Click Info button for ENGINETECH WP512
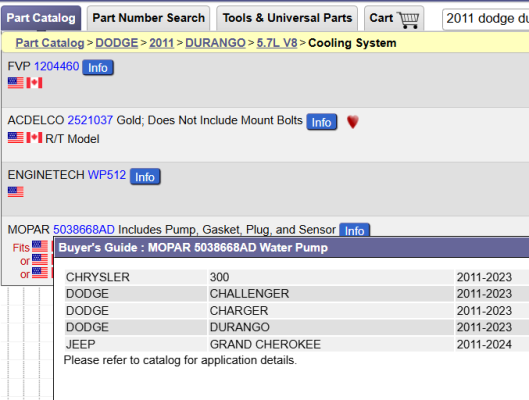The width and height of the screenshot is (529, 400). point(145,176)
